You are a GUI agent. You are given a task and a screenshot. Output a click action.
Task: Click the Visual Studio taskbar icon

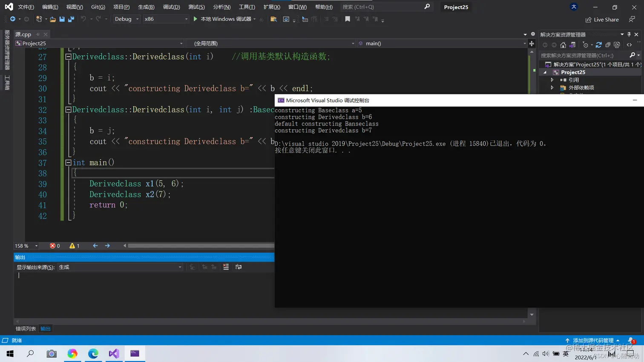click(114, 353)
